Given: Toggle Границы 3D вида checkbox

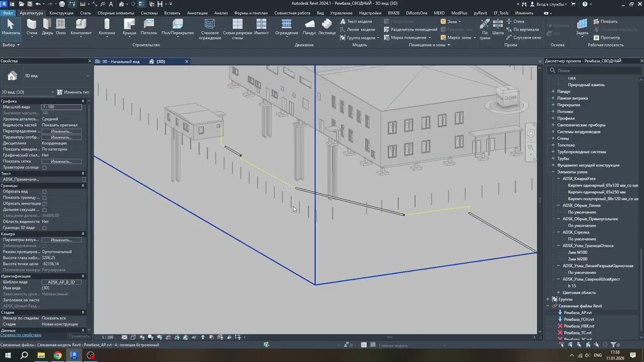Looking at the screenshot, I should (x=44, y=228).
